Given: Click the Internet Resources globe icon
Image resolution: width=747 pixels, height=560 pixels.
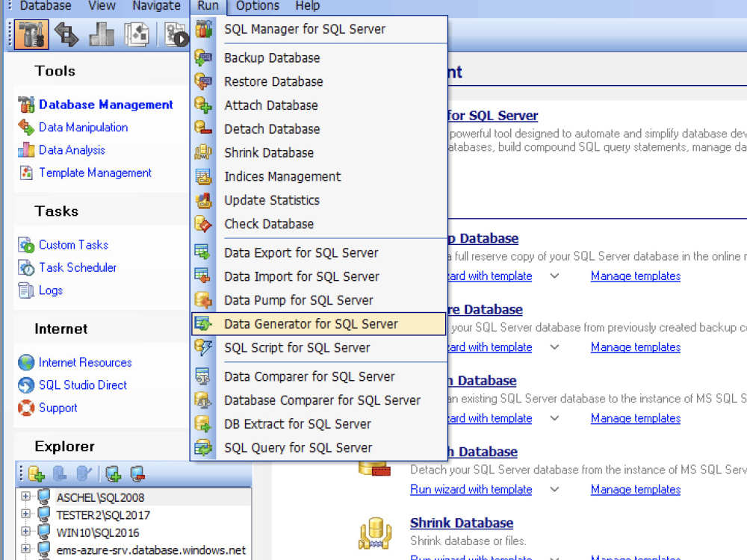Looking at the screenshot, I should coord(25,362).
